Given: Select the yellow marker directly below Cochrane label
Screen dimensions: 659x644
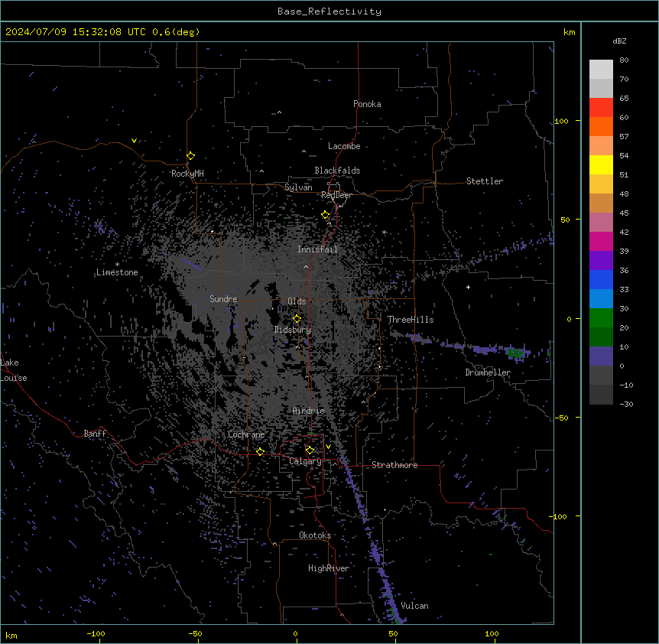Looking at the screenshot, I should pos(260,452).
